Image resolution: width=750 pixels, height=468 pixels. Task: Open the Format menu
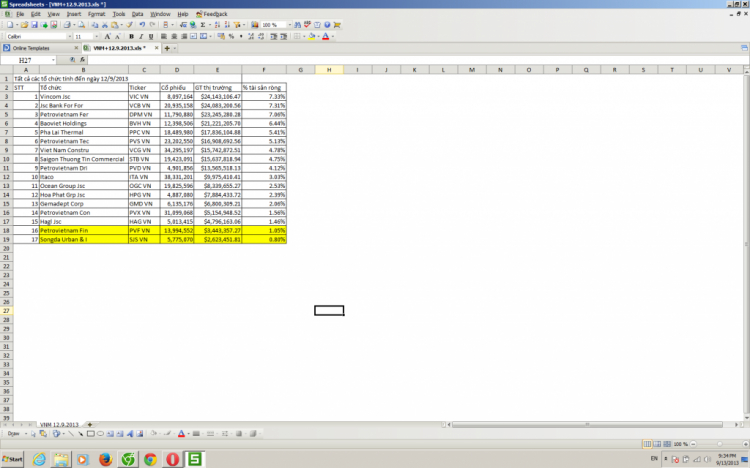coord(96,14)
